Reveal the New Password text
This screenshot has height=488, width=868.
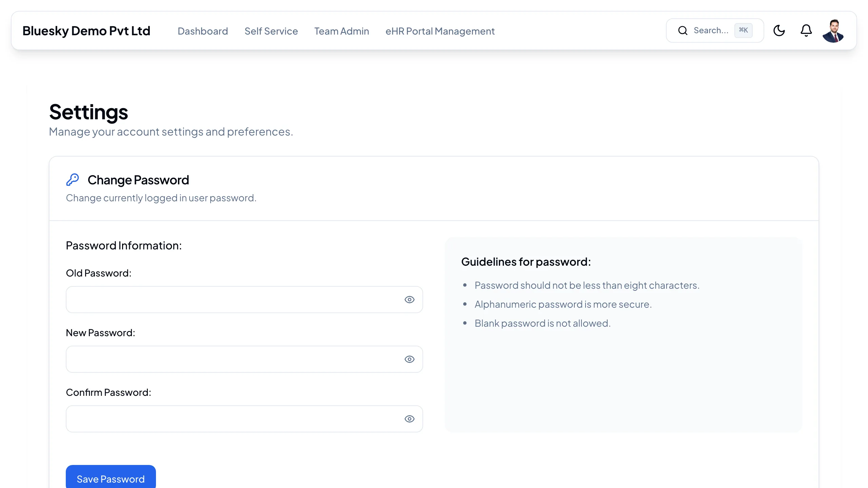[x=409, y=359]
